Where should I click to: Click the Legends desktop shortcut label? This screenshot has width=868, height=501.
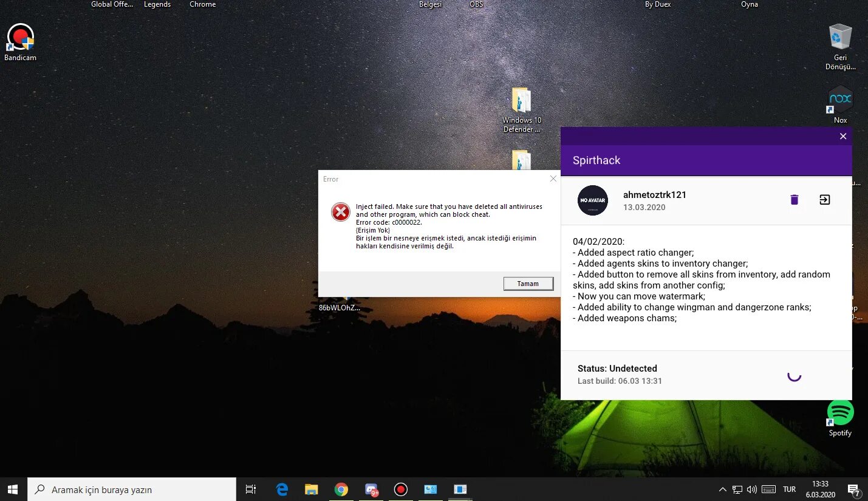click(x=157, y=4)
